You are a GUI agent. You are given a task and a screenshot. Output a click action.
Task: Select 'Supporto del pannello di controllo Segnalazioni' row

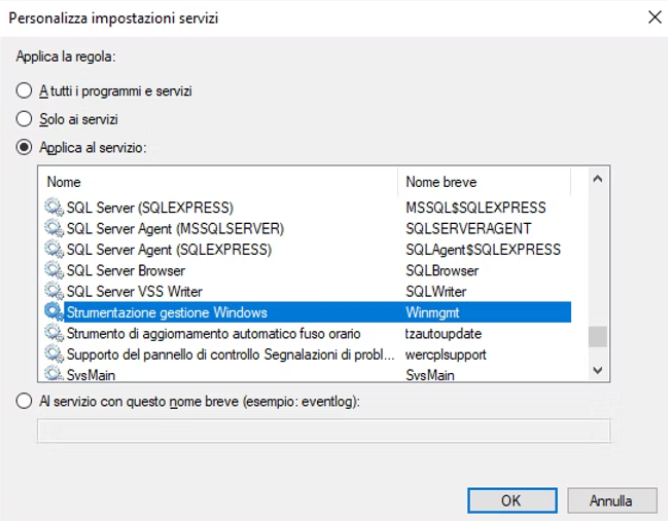pyautogui.click(x=230, y=354)
